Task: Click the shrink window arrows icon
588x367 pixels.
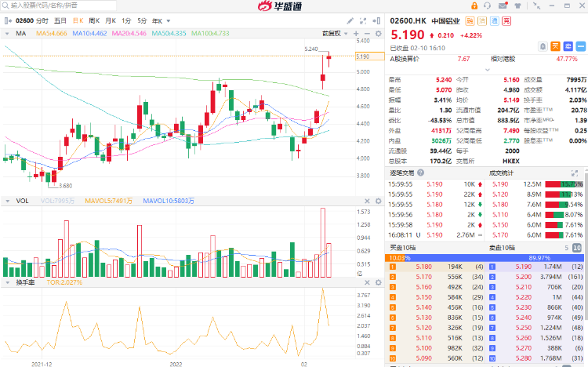Action: tap(536, 5)
